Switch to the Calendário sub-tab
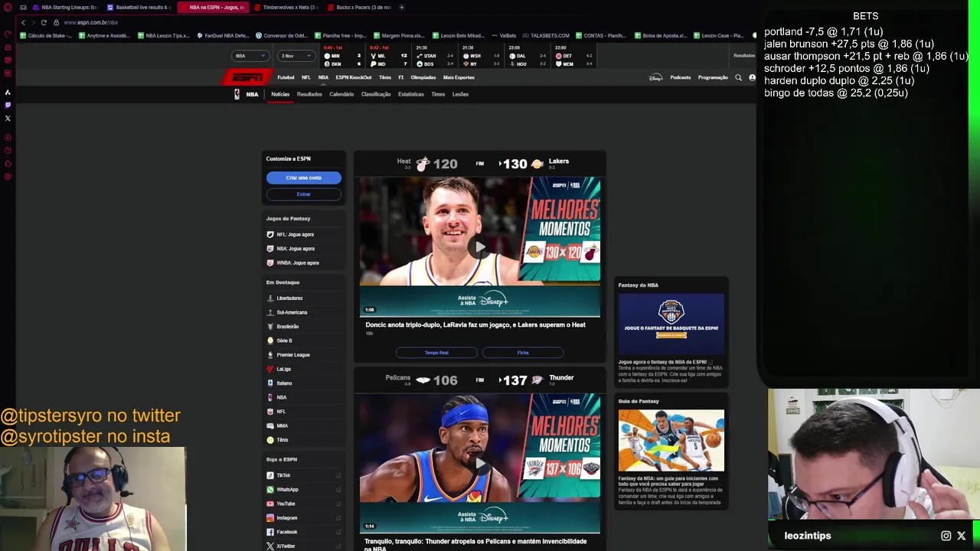 pos(341,94)
